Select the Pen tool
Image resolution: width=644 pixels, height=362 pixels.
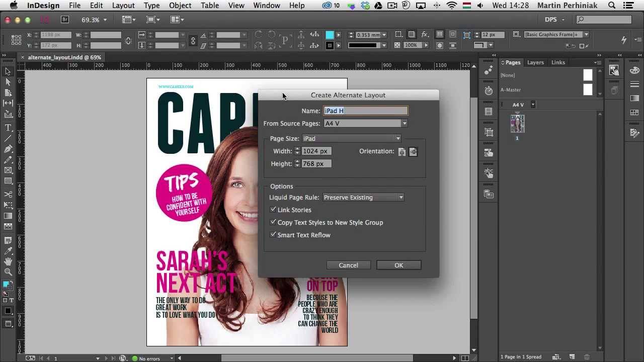tap(8, 149)
